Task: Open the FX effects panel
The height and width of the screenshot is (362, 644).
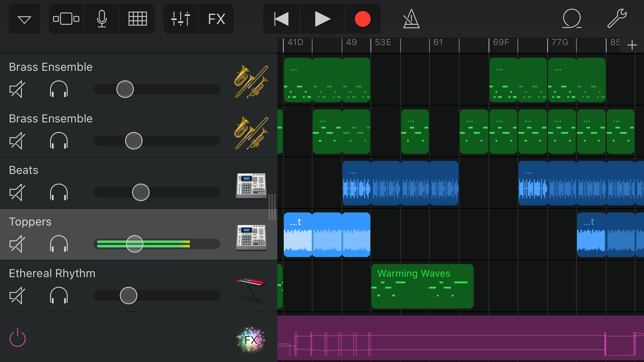Action: tap(216, 20)
